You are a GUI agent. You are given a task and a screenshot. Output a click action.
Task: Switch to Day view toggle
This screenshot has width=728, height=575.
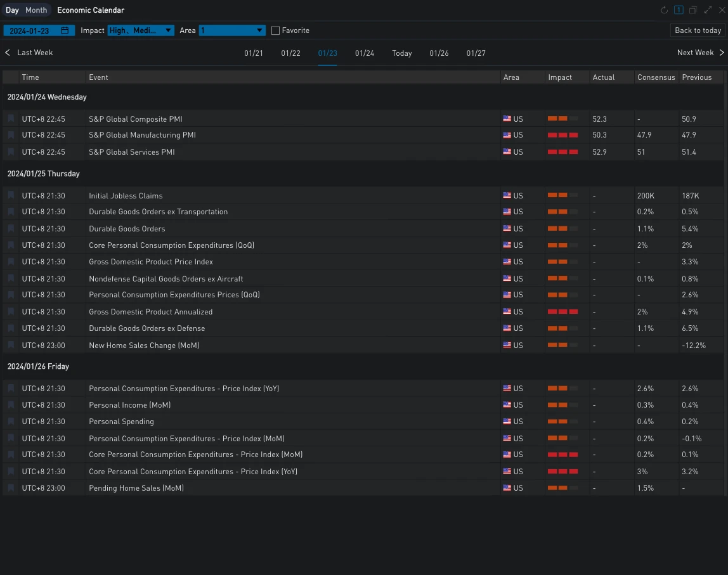[x=13, y=10]
